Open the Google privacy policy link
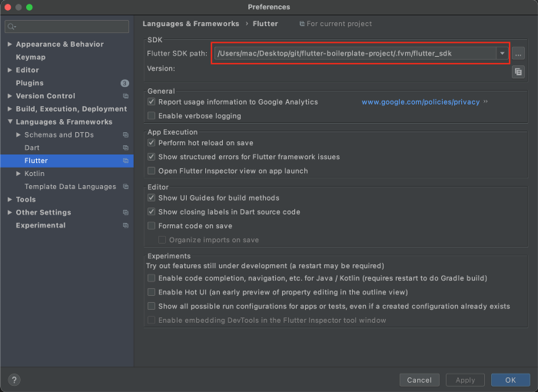 (420, 101)
